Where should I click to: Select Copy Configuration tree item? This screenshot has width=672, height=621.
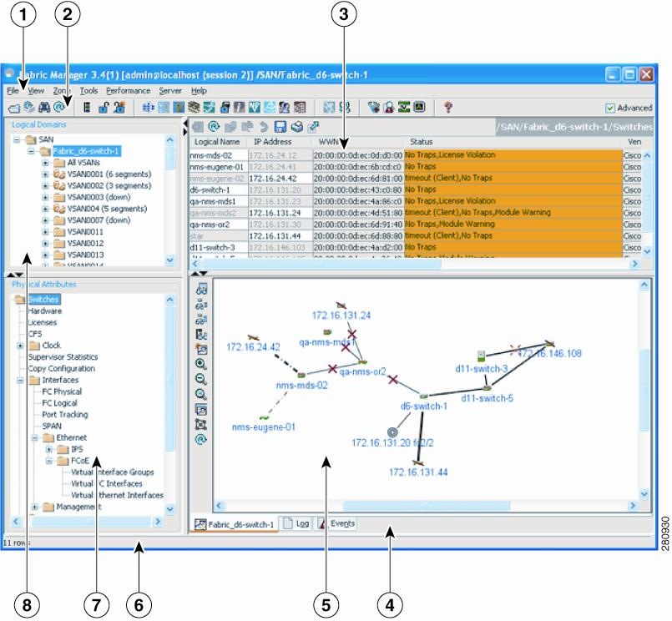pyautogui.click(x=62, y=369)
